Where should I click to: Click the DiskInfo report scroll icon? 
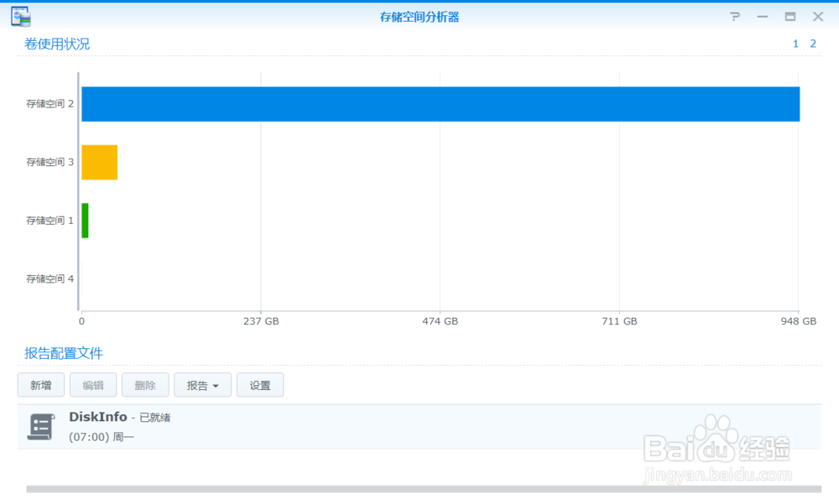[39, 426]
